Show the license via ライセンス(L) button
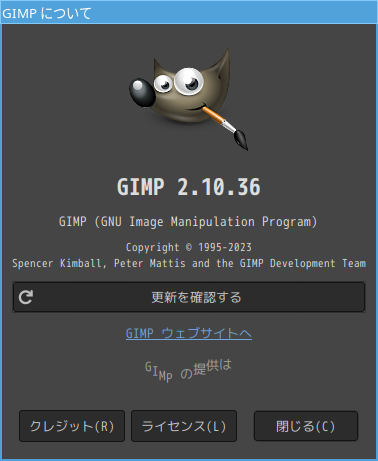378x461 pixels. tap(184, 426)
